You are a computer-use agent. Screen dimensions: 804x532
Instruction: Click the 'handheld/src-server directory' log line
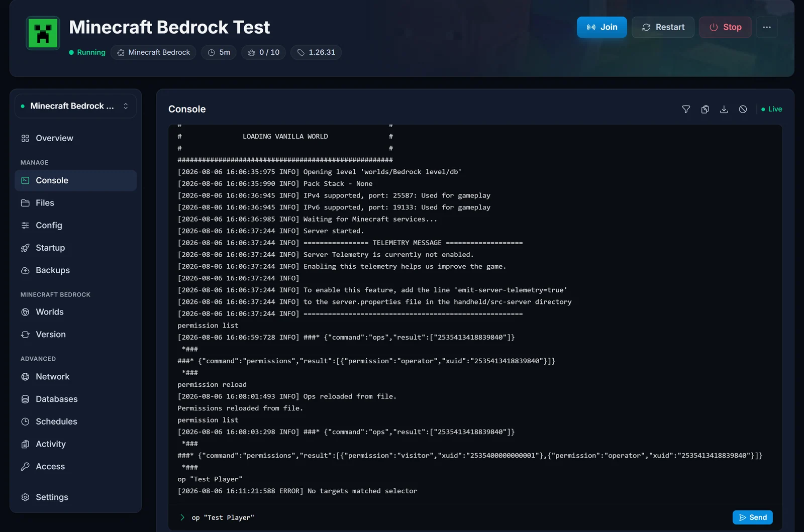(374, 302)
